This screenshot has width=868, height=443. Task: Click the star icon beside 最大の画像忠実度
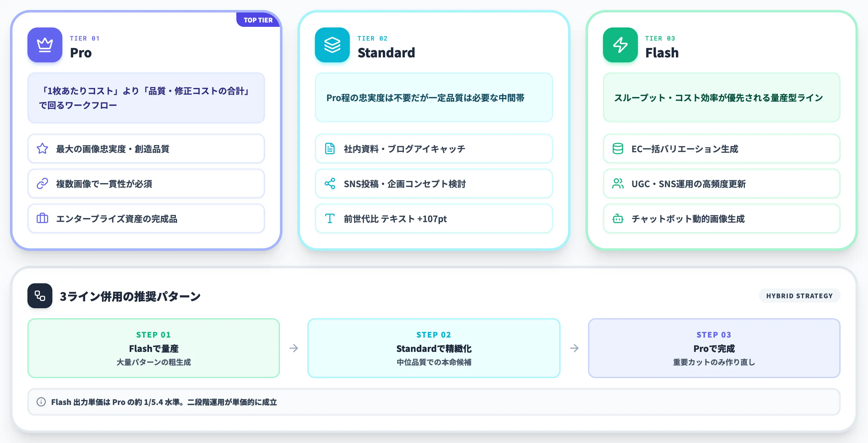42,149
